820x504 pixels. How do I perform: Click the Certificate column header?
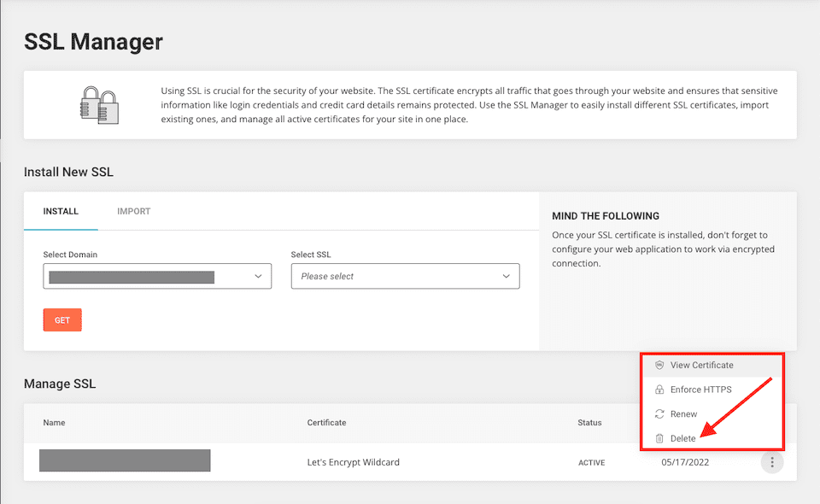click(326, 423)
